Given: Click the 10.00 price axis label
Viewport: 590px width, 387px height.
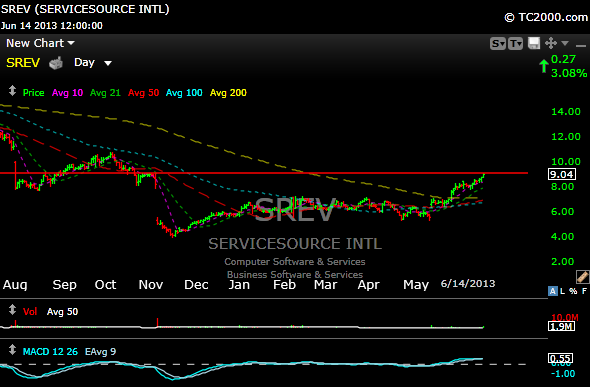Looking at the screenshot, I should 566,162.
